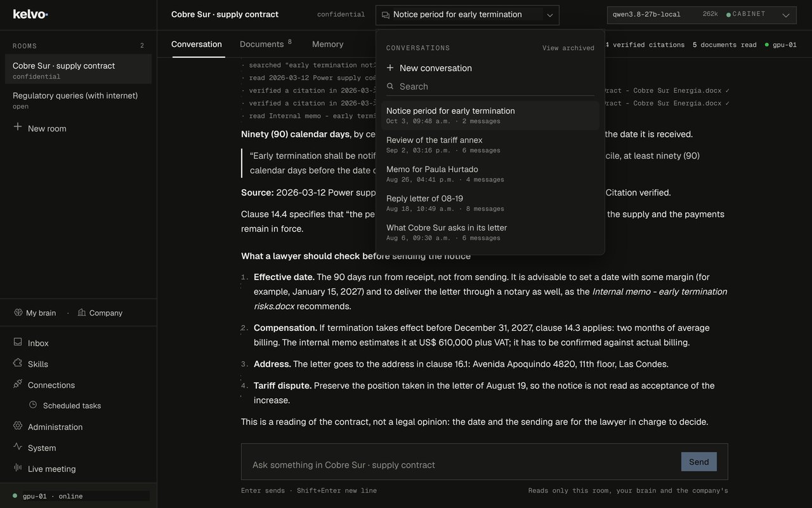Open Reply letter of 08-19 conversation
Viewport: 812px width, 508px height.
click(490, 203)
